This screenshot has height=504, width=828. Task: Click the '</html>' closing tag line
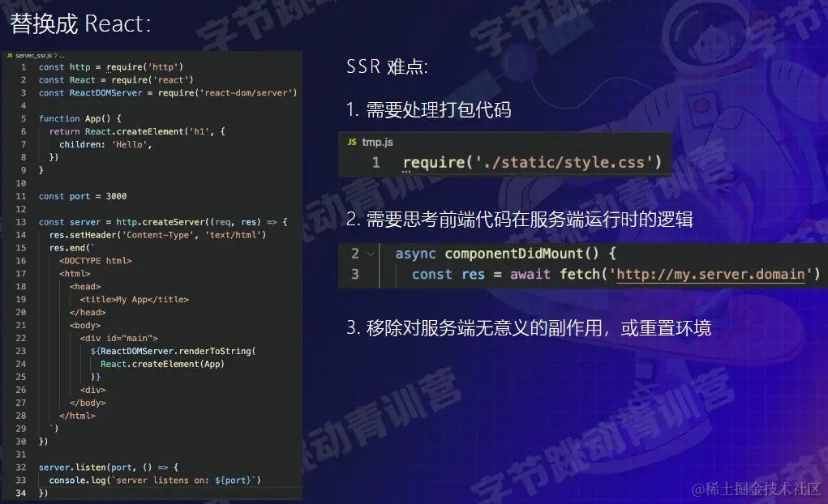78,416
